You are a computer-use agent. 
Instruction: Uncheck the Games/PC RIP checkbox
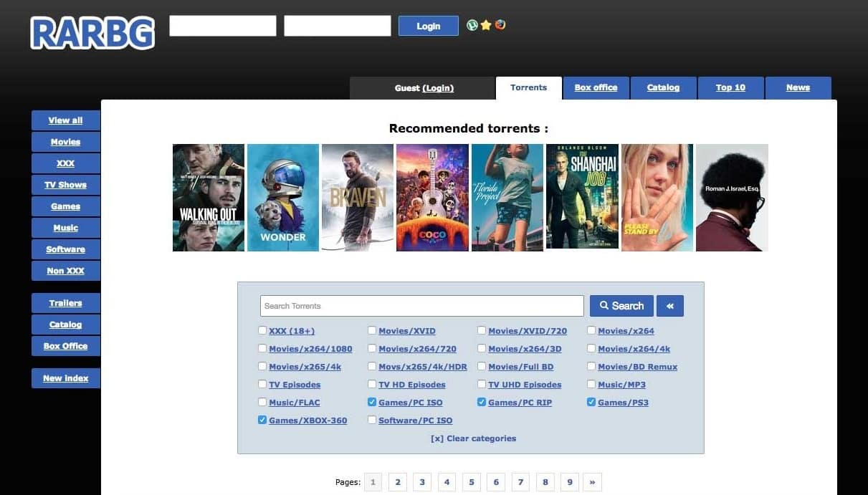click(482, 403)
